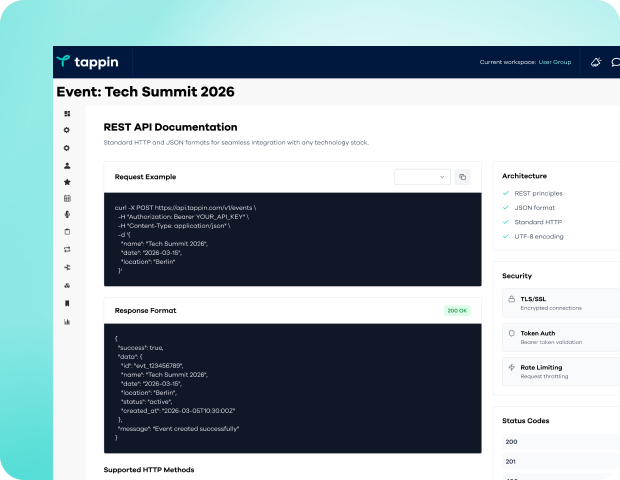This screenshot has height=480, width=620.
Task: Open the user profile icon in sidebar
Action: click(x=67, y=165)
